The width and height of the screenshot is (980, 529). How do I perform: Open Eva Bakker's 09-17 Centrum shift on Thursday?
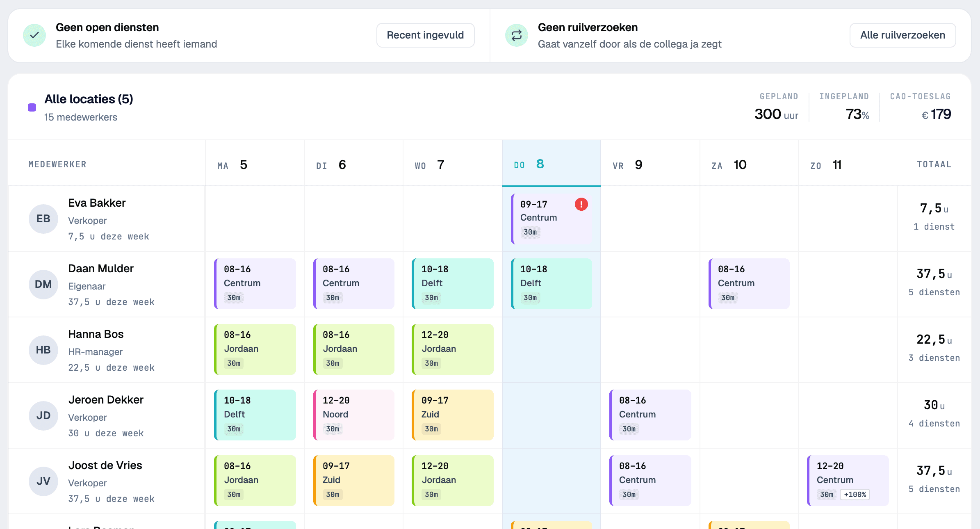[x=552, y=219]
